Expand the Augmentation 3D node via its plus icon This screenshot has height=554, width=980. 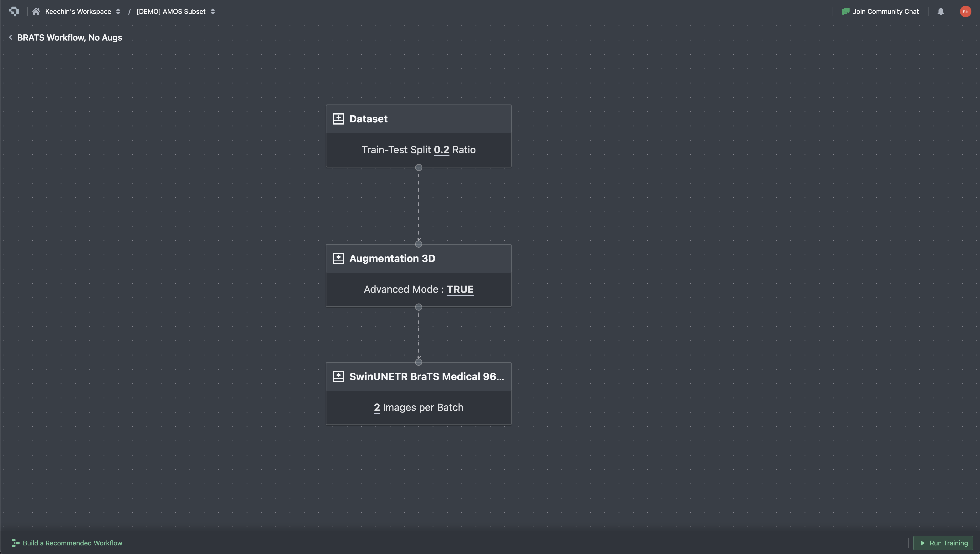pos(339,258)
